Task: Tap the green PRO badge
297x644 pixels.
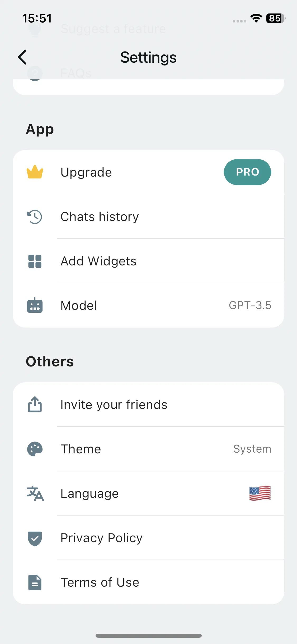Action: click(247, 172)
